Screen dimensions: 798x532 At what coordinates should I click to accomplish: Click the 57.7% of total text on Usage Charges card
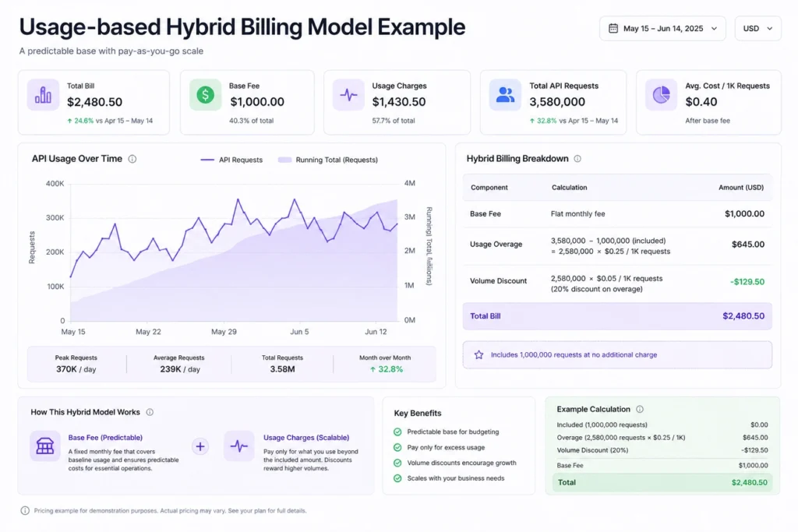394,121
